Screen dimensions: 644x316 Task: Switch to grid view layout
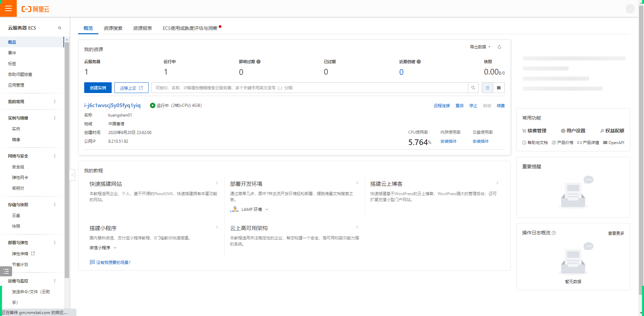click(499, 88)
